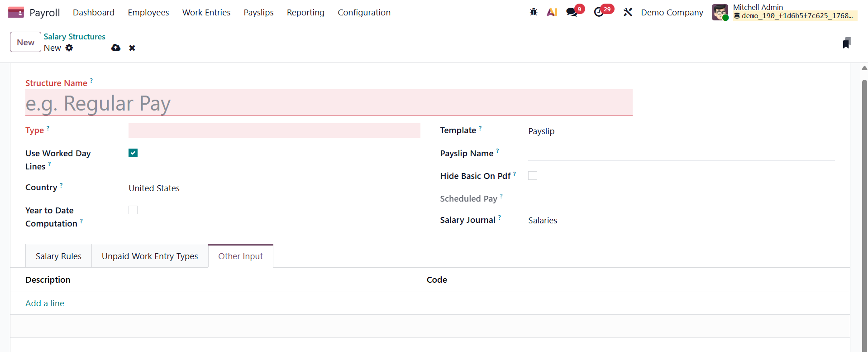Open the Country field showing United States
Image resolution: width=868 pixels, height=352 pixels.
coord(274,188)
